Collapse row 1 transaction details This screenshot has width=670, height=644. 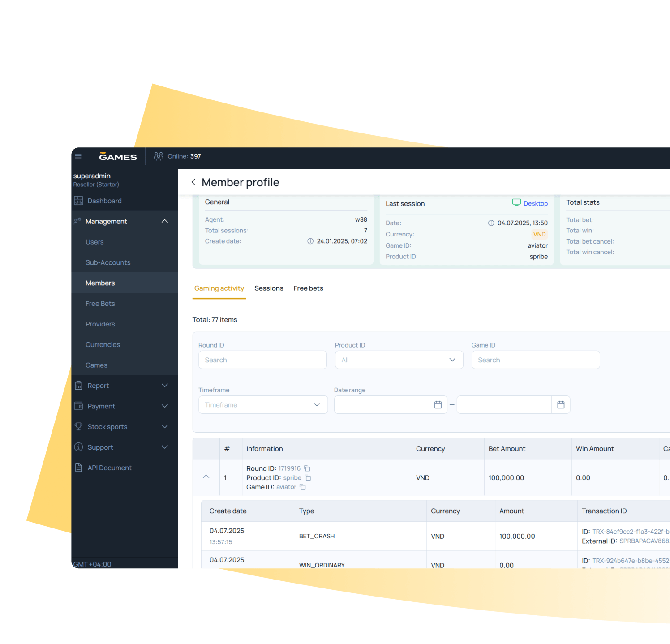pos(206,477)
